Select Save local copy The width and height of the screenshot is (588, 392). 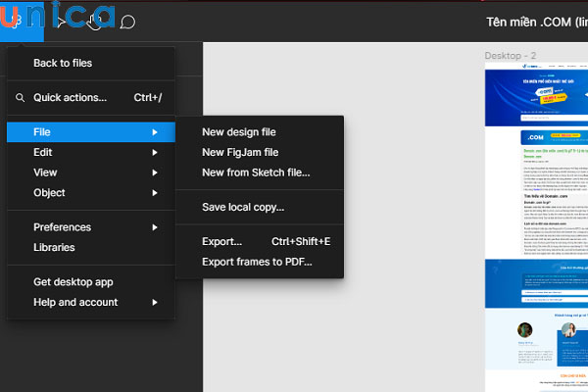tap(243, 207)
